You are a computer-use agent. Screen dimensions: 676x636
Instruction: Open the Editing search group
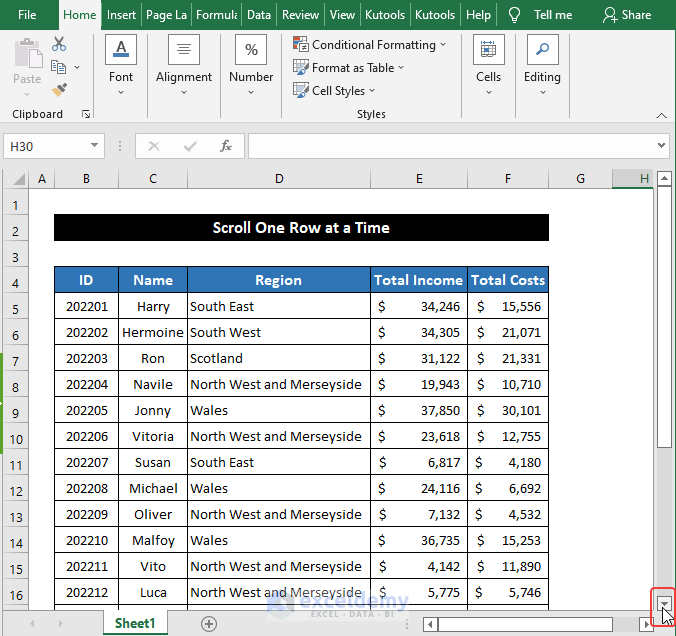(x=542, y=50)
